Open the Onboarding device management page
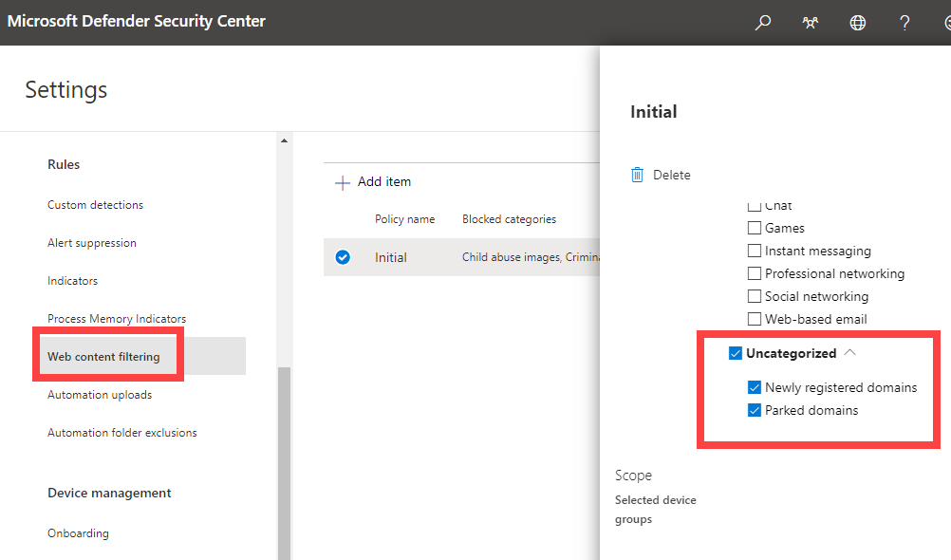The width and height of the screenshot is (951, 560). pos(78,533)
